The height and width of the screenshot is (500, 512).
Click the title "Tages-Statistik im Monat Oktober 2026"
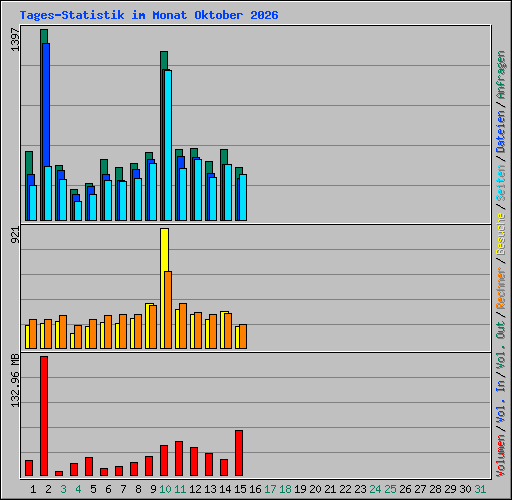coord(149,15)
